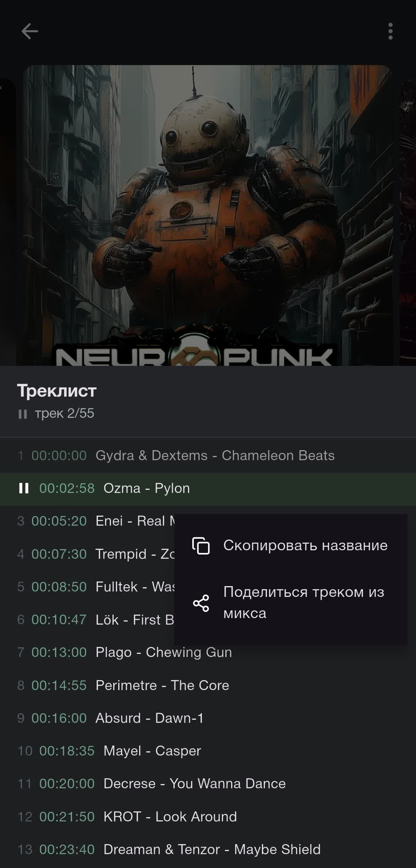
Task: Tap the Треклист heading
Action: (57, 391)
